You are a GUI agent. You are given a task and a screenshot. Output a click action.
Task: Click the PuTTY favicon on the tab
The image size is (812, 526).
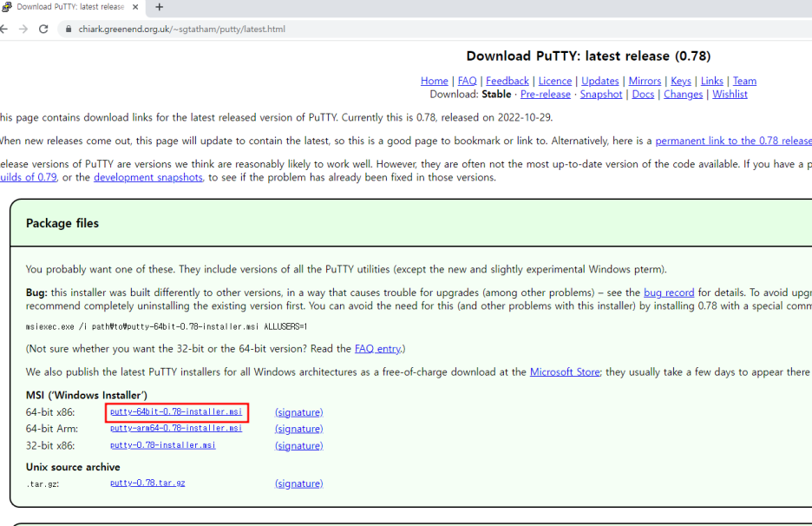(9, 7)
